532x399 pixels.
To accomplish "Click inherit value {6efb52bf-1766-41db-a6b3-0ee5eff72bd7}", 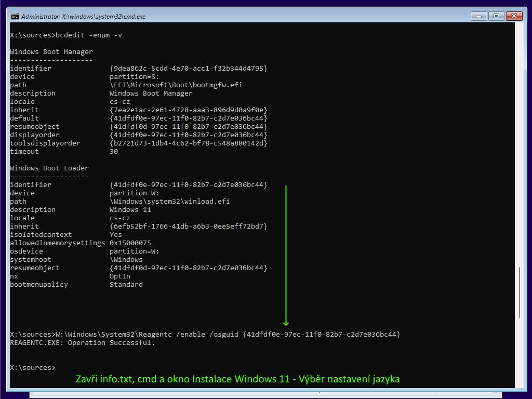I will coord(188,227).
